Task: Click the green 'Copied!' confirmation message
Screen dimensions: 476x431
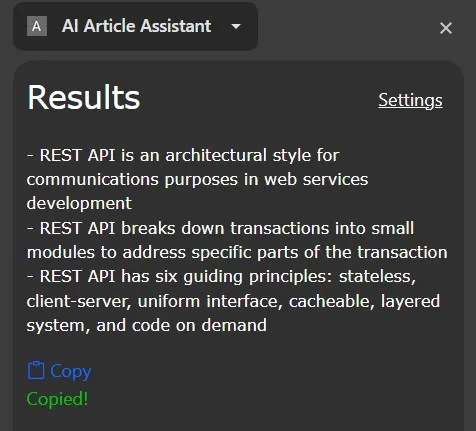Action: click(57, 399)
